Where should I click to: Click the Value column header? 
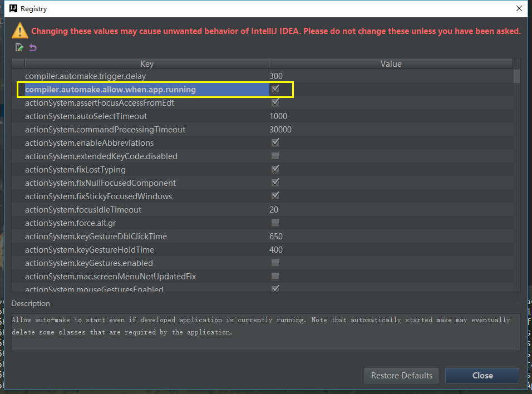391,64
